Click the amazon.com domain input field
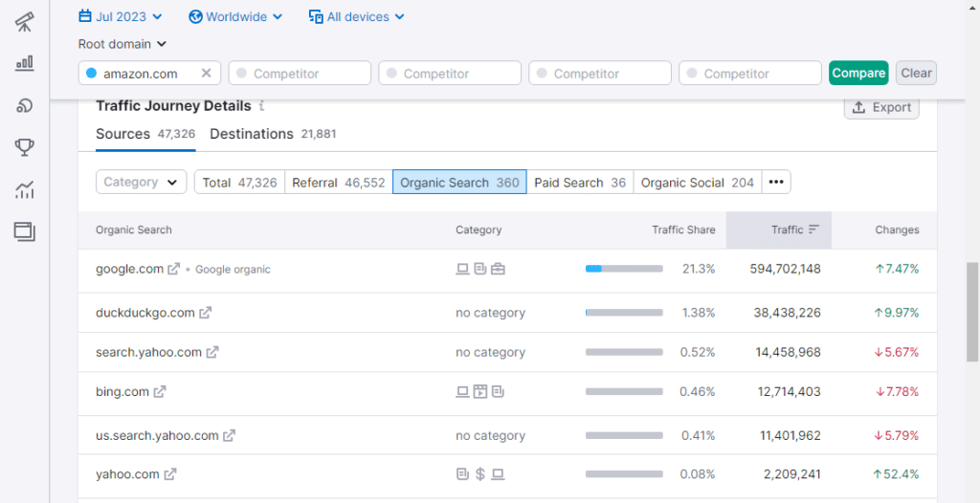 149,73
